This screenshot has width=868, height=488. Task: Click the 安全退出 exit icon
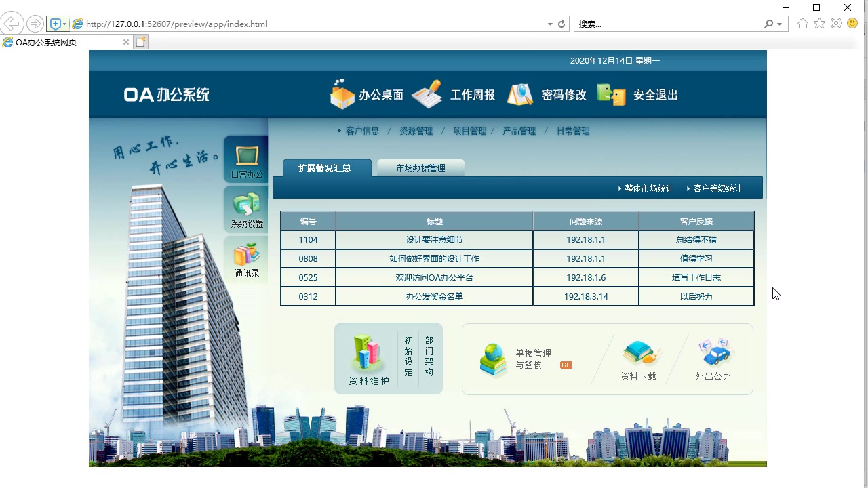point(610,95)
